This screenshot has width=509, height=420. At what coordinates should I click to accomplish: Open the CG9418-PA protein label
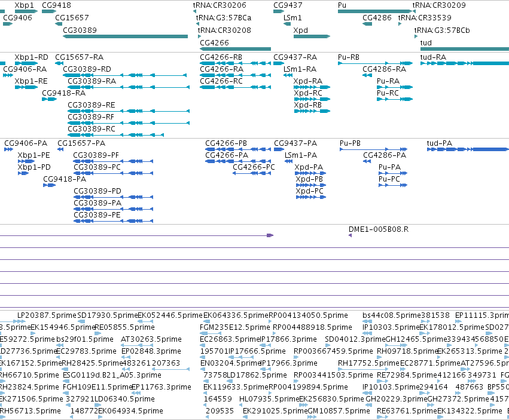click(x=65, y=179)
